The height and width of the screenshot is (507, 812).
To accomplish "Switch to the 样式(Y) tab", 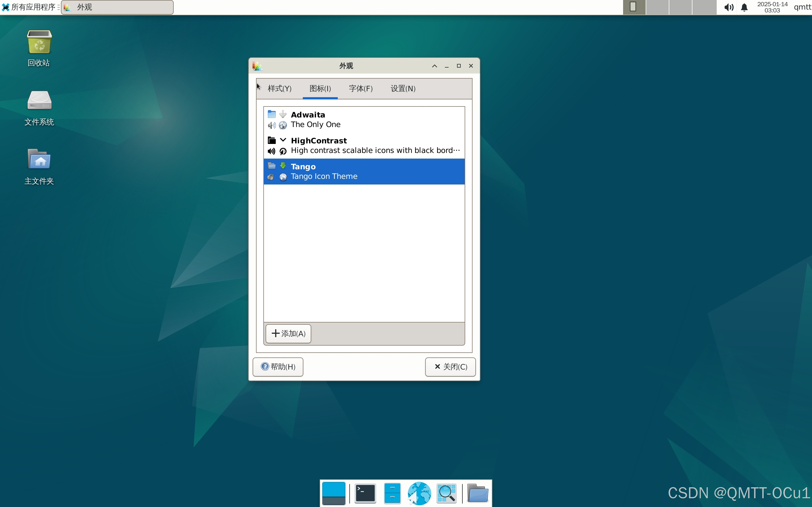I will pos(279,88).
